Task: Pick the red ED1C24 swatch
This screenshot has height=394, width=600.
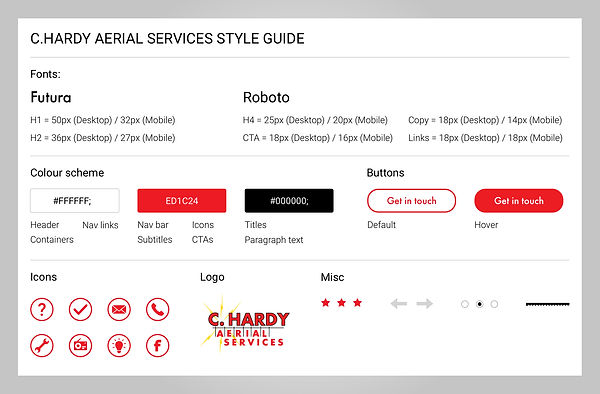Action: point(182,200)
